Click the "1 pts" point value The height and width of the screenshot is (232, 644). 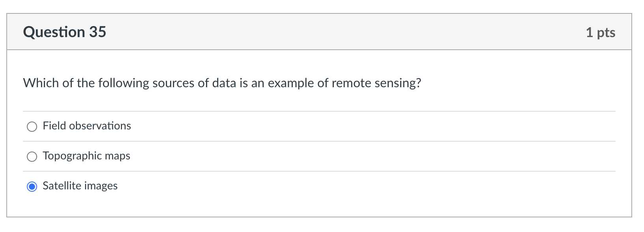point(600,32)
